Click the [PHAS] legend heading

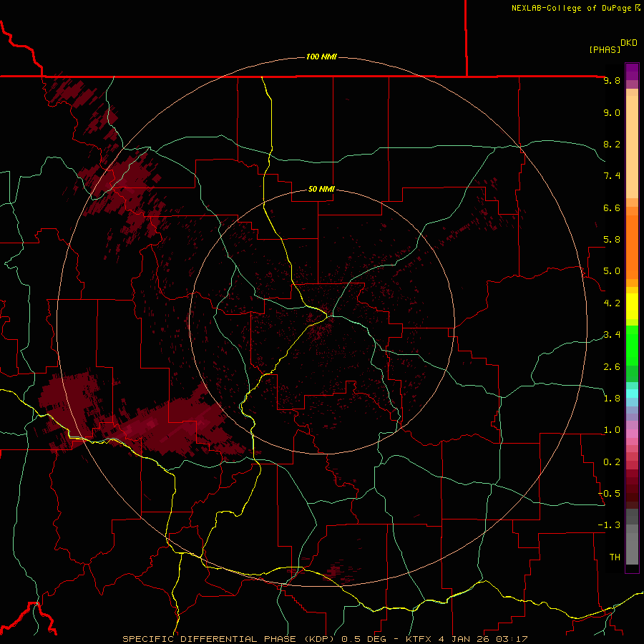tap(605, 49)
